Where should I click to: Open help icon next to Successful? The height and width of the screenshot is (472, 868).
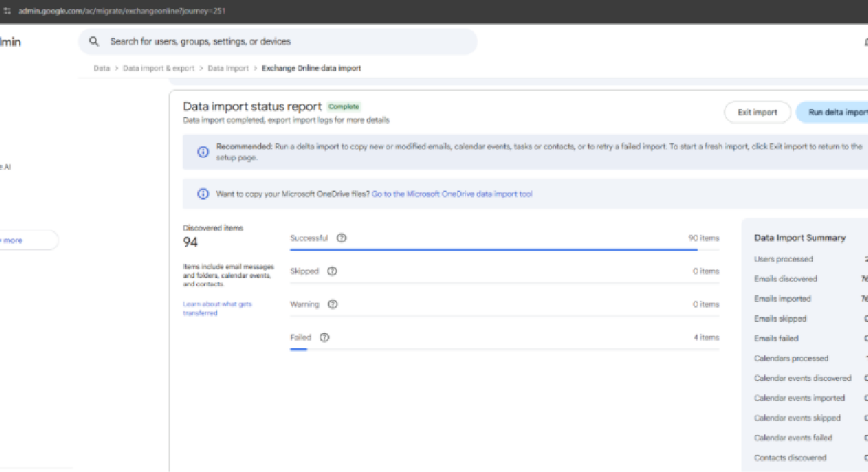coord(342,238)
